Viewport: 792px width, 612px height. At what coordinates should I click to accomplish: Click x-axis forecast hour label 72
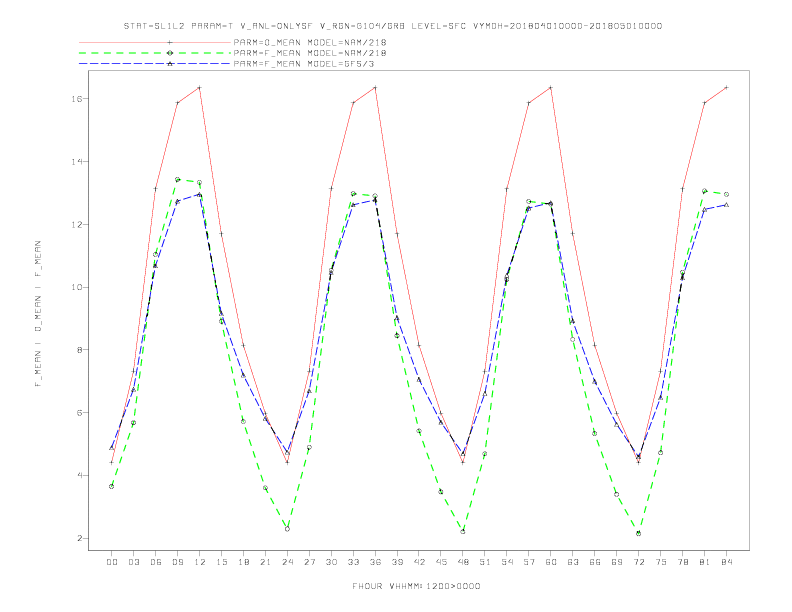638,562
